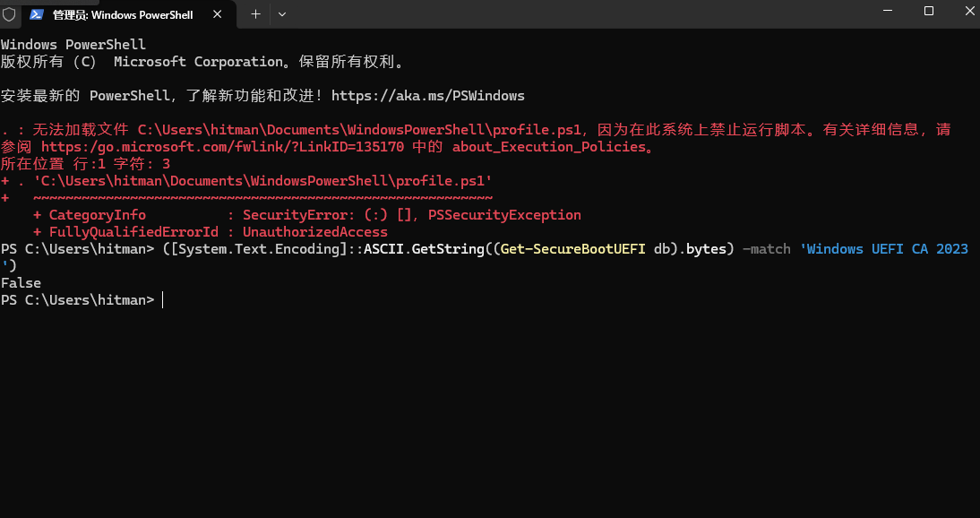Click the administrator shield icon

9,14
